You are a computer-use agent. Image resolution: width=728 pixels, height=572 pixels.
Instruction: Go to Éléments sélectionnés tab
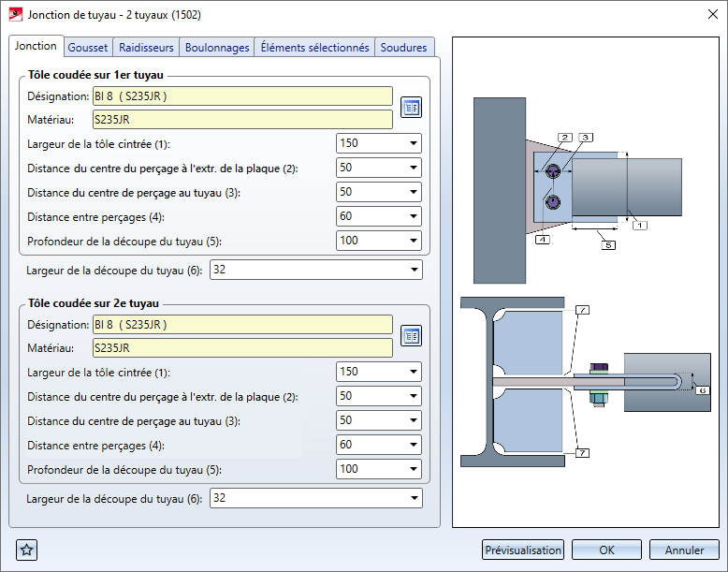(x=314, y=48)
